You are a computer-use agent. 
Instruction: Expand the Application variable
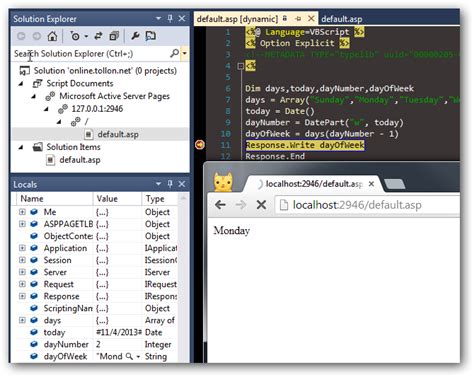22,248
